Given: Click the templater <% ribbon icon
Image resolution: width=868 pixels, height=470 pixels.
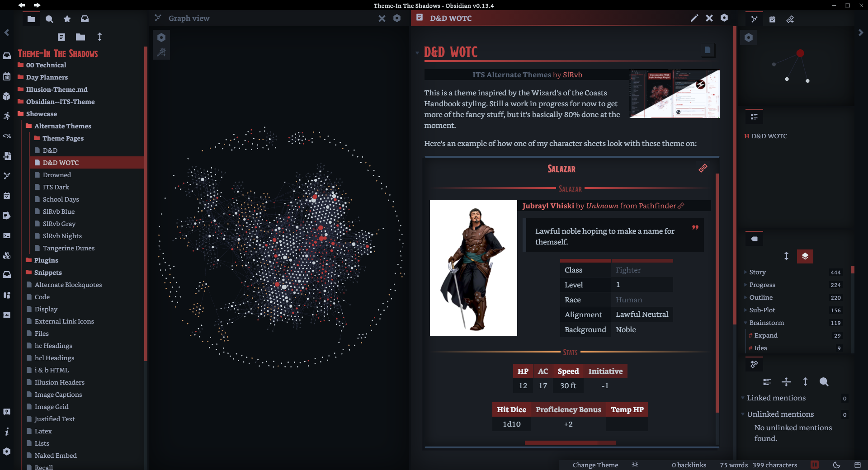Looking at the screenshot, I should coord(7,136).
